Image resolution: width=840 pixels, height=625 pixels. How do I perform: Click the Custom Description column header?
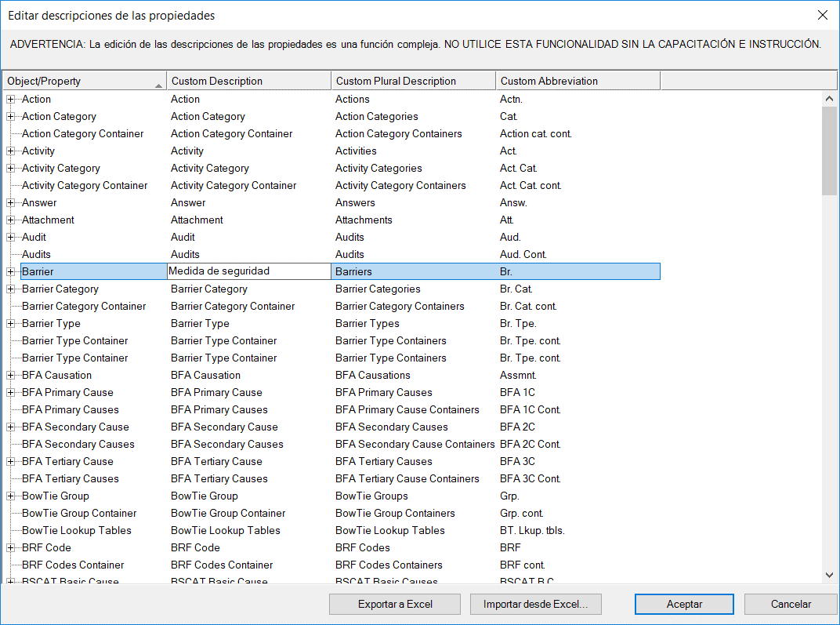[248, 81]
